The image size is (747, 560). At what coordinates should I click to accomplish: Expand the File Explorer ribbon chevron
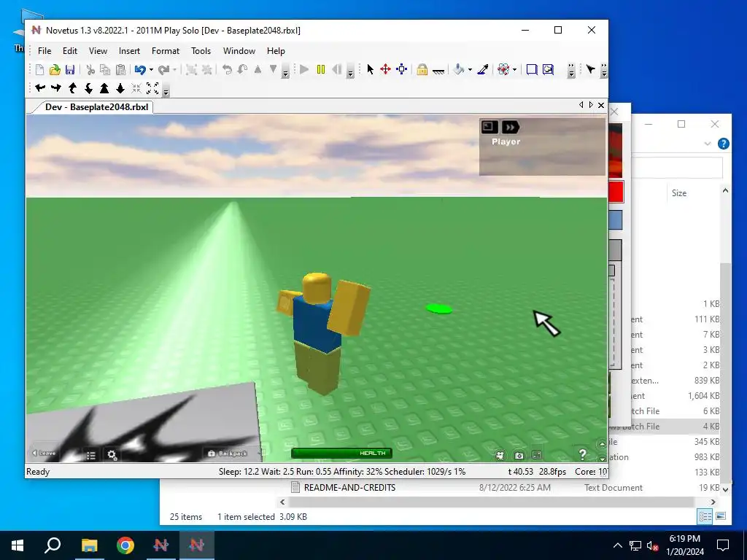(x=708, y=144)
